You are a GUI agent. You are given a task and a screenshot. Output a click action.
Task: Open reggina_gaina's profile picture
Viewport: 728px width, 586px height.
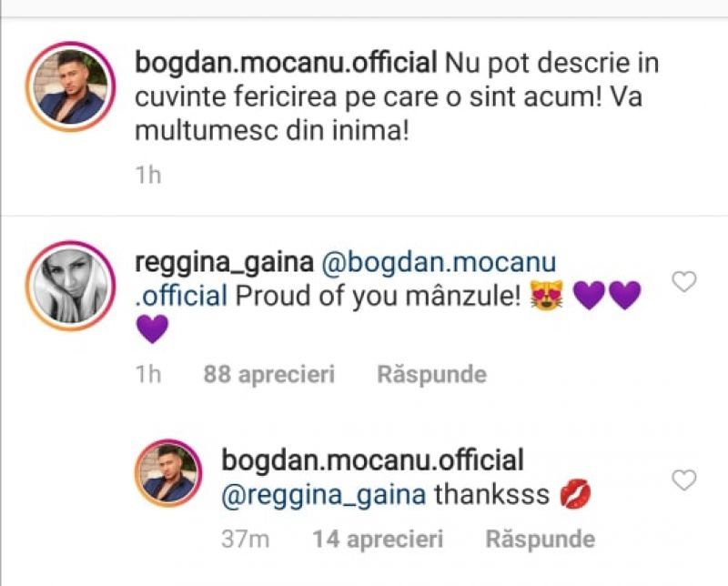click(x=70, y=287)
